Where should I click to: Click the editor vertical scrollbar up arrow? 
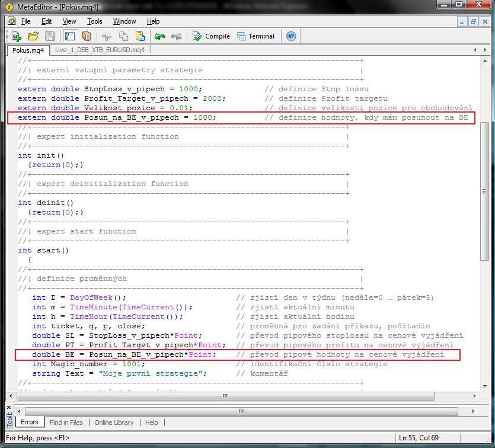click(x=485, y=61)
